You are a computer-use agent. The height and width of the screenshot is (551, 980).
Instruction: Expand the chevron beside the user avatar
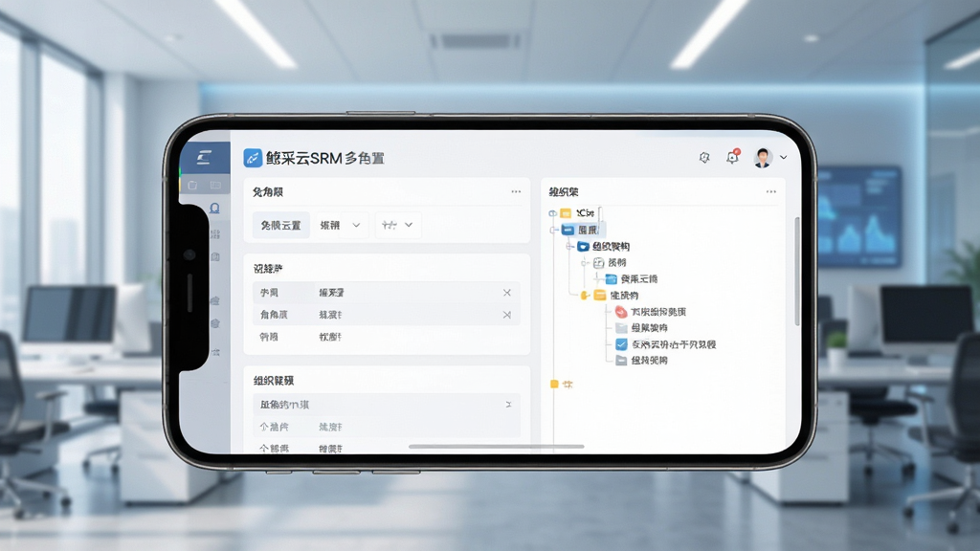click(x=783, y=158)
